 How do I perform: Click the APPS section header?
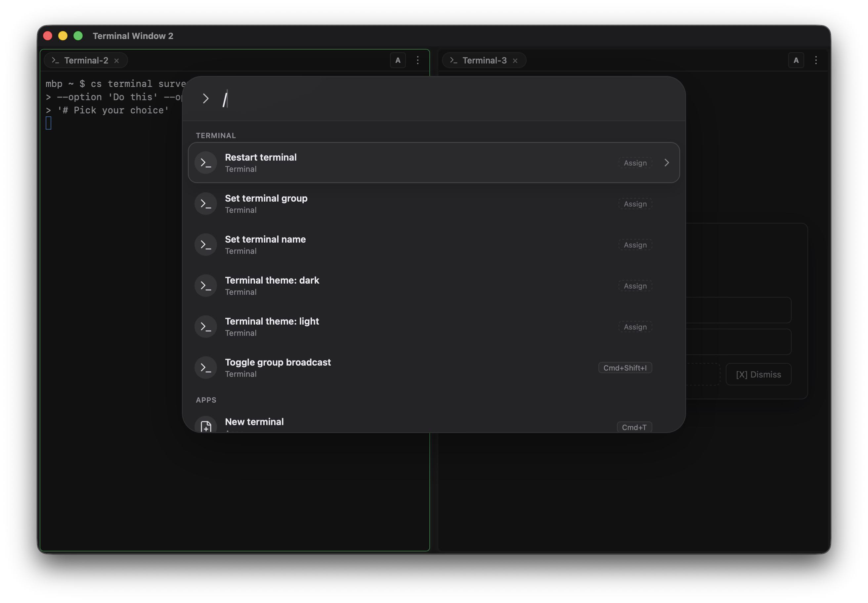click(206, 400)
